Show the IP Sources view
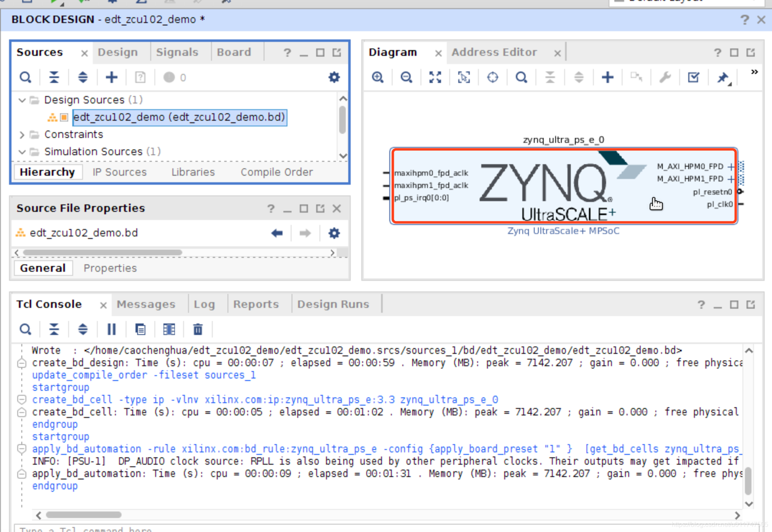Image resolution: width=772 pixels, height=532 pixels. (119, 172)
